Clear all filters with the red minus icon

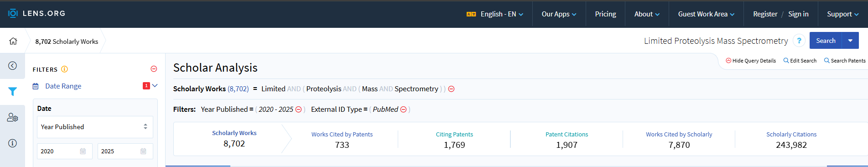pyautogui.click(x=154, y=69)
